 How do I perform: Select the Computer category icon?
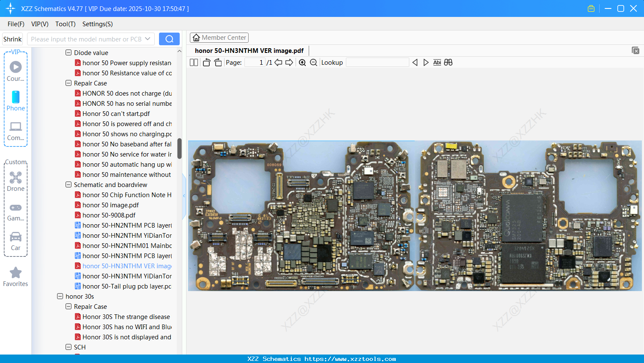pyautogui.click(x=16, y=131)
